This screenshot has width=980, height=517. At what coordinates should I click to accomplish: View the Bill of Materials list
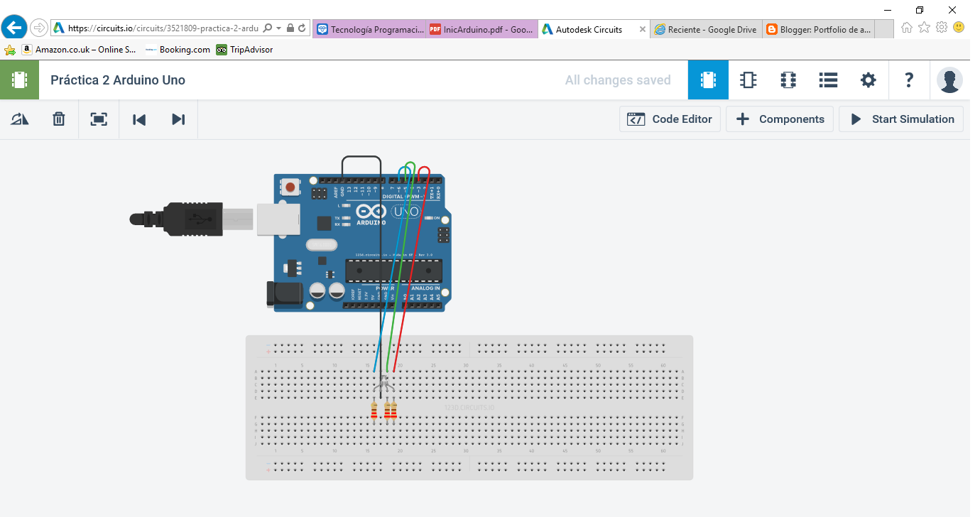tap(828, 80)
